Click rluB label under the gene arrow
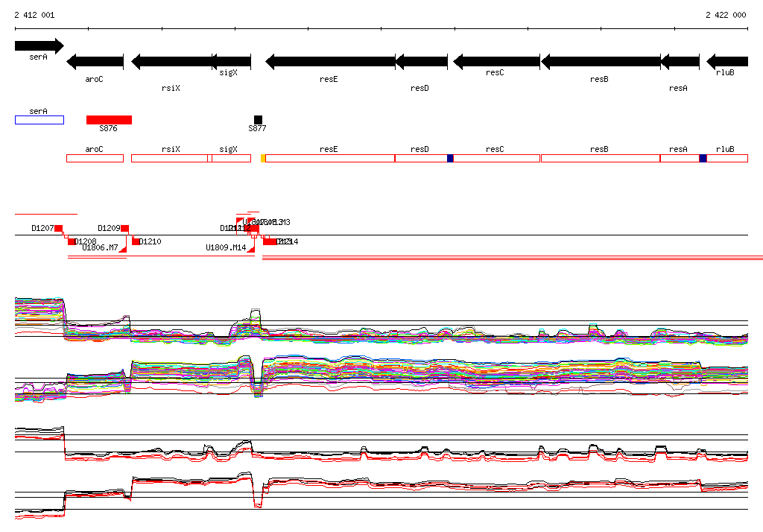Image resolution: width=763 pixels, height=532 pixels. (x=725, y=72)
